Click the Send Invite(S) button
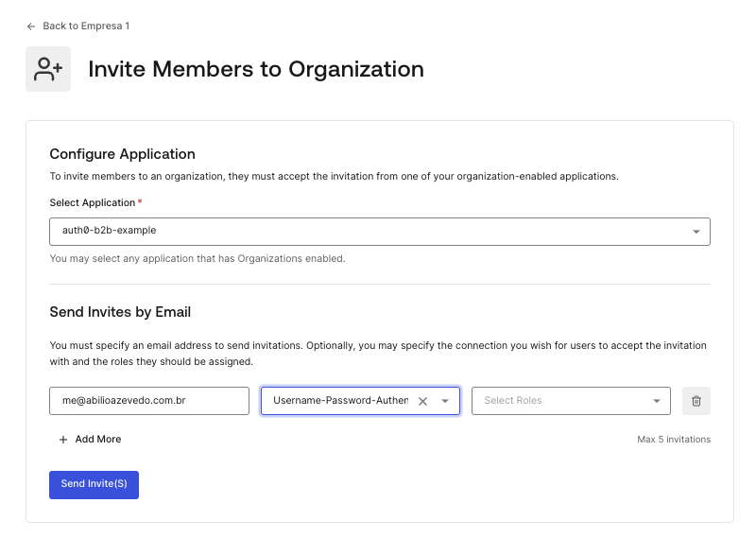Viewport: 756px width, 538px height. pyautogui.click(x=94, y=485)
